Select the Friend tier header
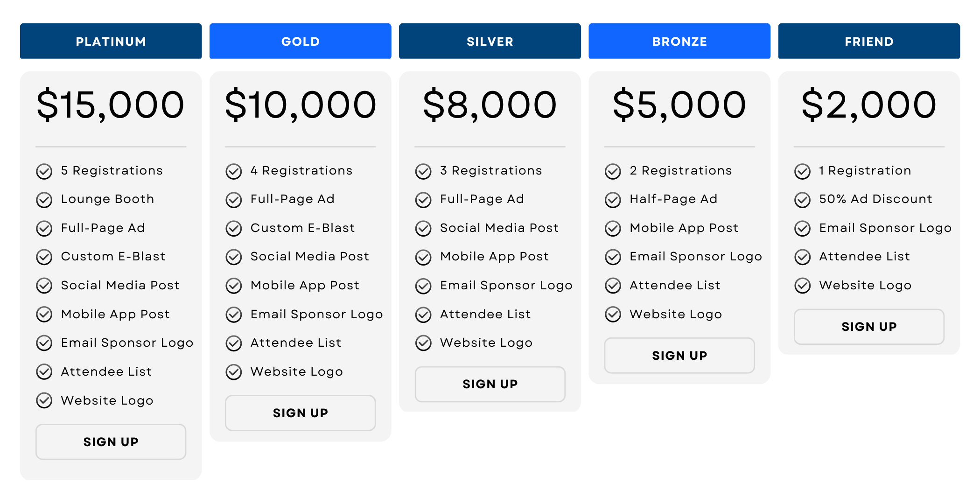The height and width of the screenshot is (504, 980). pos(869,41)
